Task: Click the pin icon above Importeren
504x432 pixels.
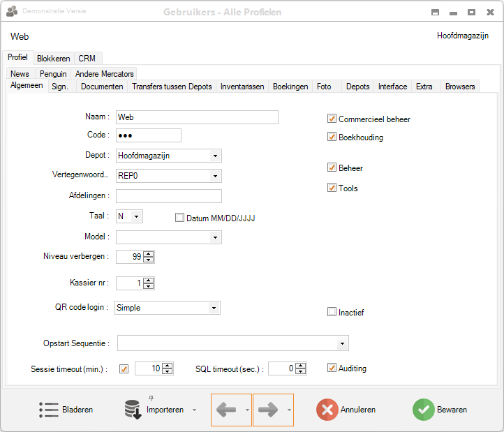Action: coord(151,399)
